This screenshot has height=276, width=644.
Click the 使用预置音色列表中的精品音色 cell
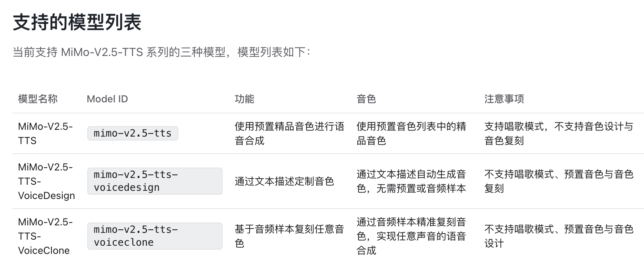(411, 133)
